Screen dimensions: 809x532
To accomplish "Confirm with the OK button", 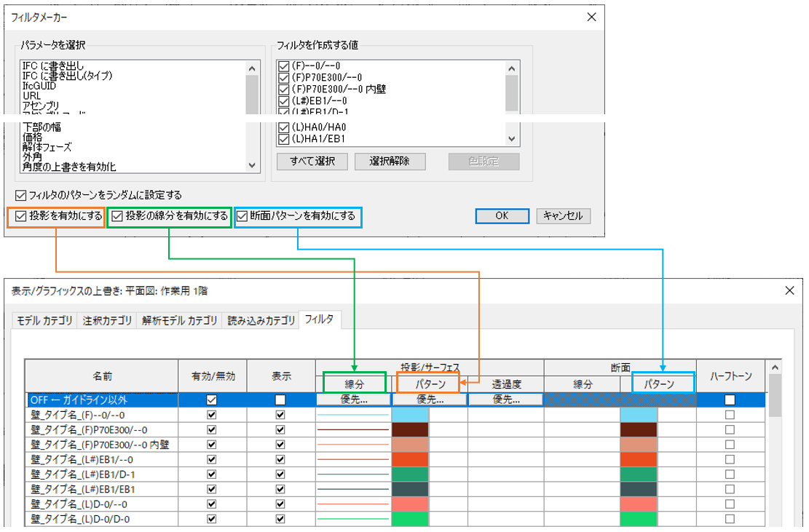I will point(502,216).
